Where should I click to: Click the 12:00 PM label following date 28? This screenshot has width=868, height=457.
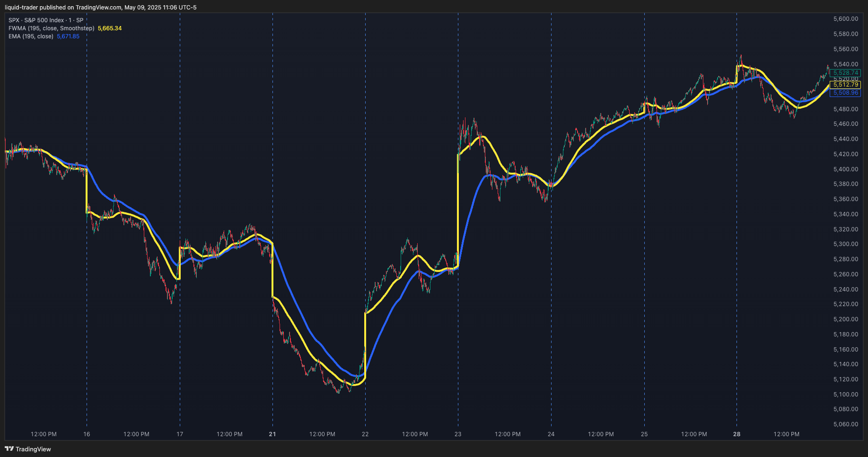pyautogui.click(x=787, y=434)
